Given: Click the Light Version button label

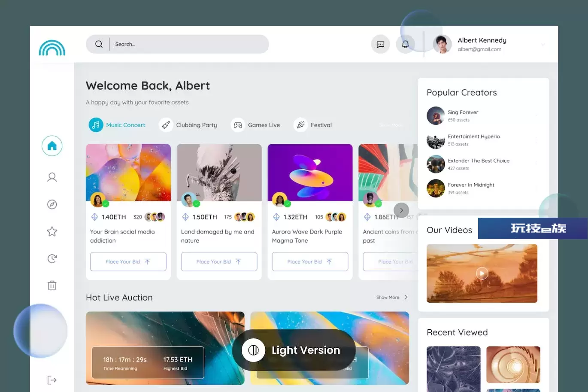Looking at the screenshot, I should (x=306, y=350).
